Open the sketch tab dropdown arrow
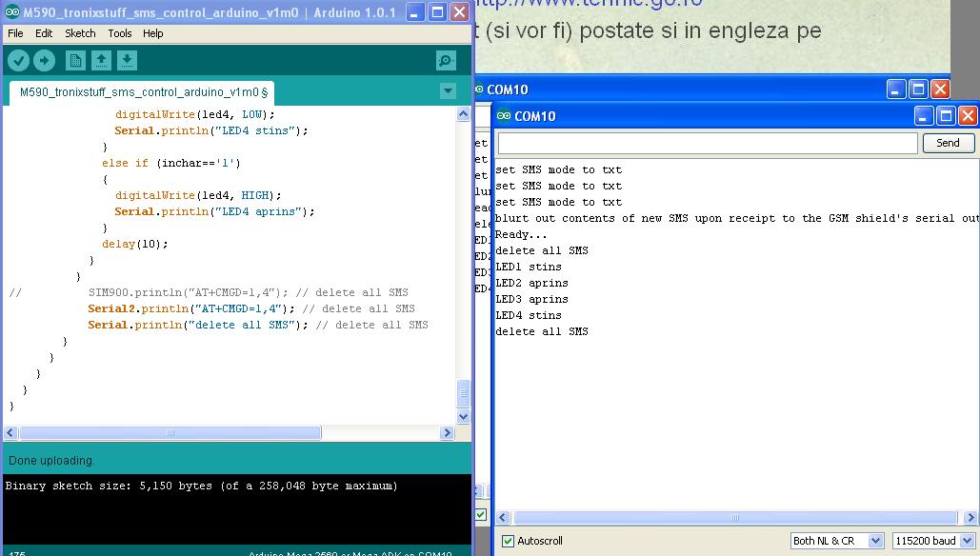 [448, 90]
